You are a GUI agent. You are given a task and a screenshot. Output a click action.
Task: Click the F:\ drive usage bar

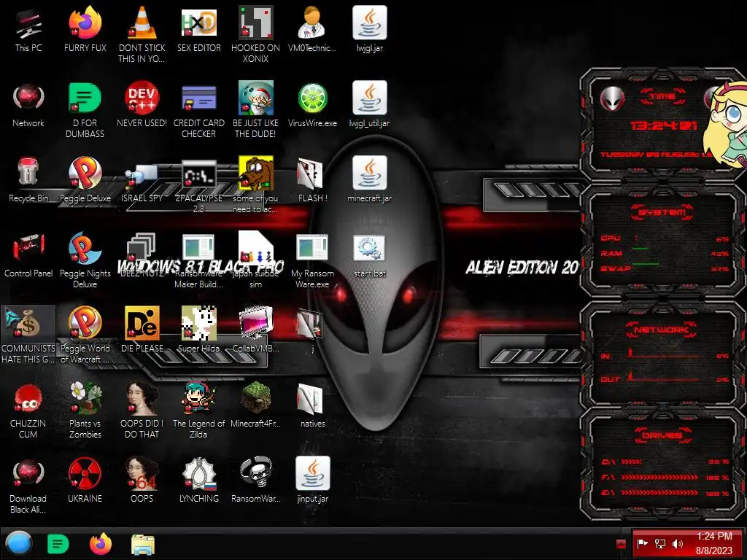[659, 477]
